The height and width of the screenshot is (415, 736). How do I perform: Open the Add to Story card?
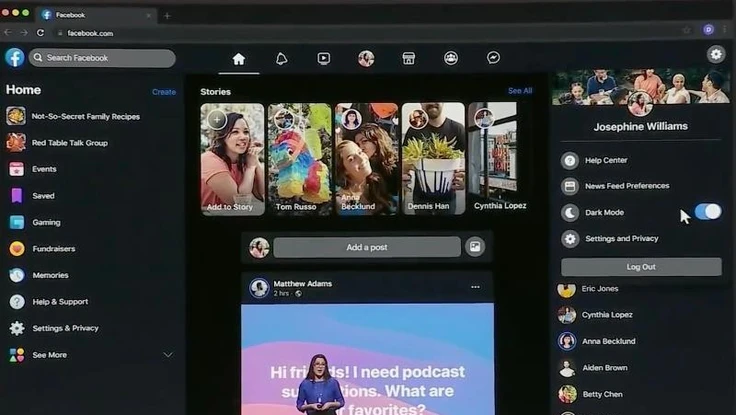coord(232,159)
